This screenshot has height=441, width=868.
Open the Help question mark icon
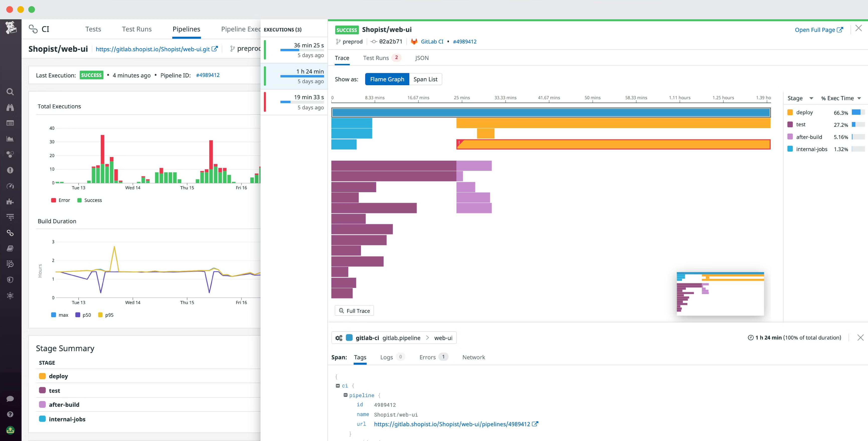(x=10, y=414)
